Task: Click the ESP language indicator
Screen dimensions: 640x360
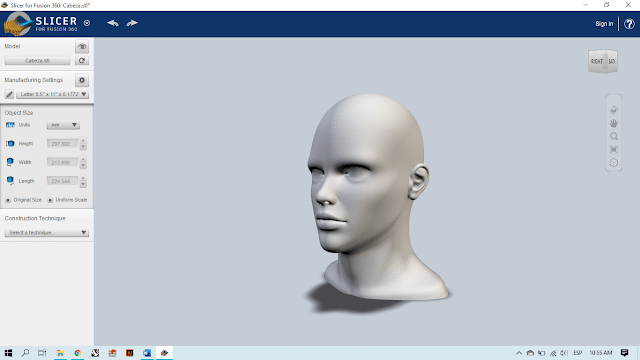Action: coord(578,353)
